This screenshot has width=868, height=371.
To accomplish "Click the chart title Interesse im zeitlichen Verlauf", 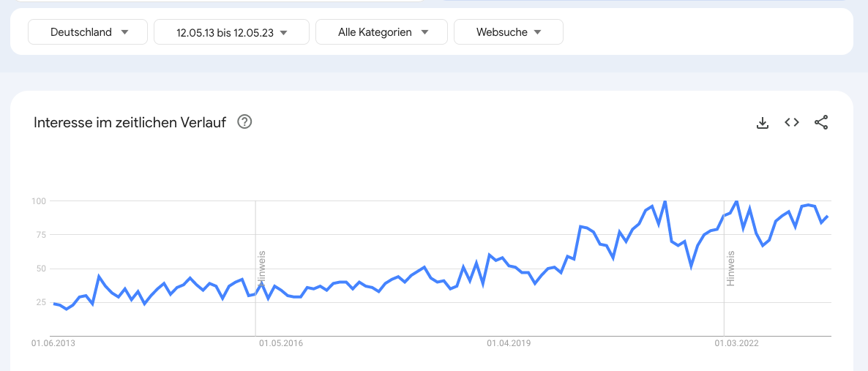I will click(130, 122).
